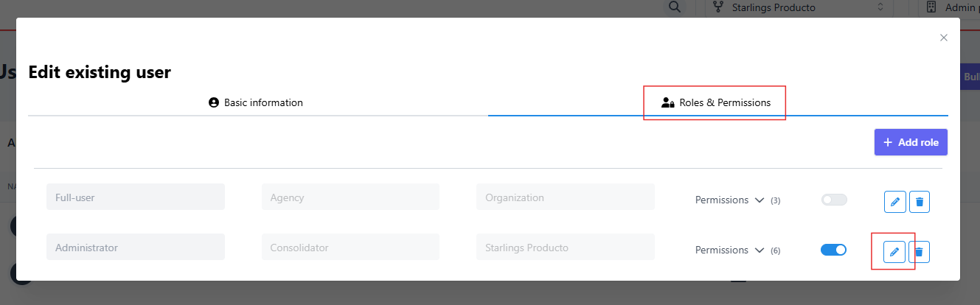Click the Organization field in Full-user row

click(x=566, y=197)
